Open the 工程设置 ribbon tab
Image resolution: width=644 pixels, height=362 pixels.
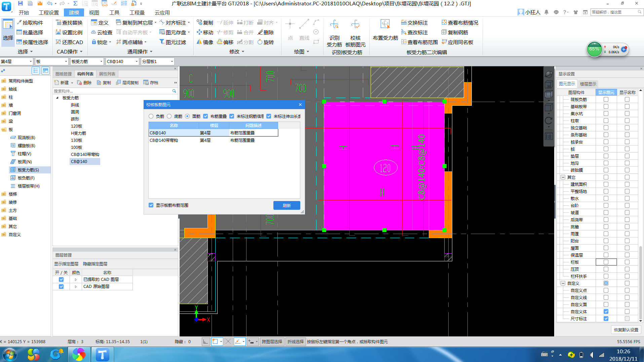49,12
